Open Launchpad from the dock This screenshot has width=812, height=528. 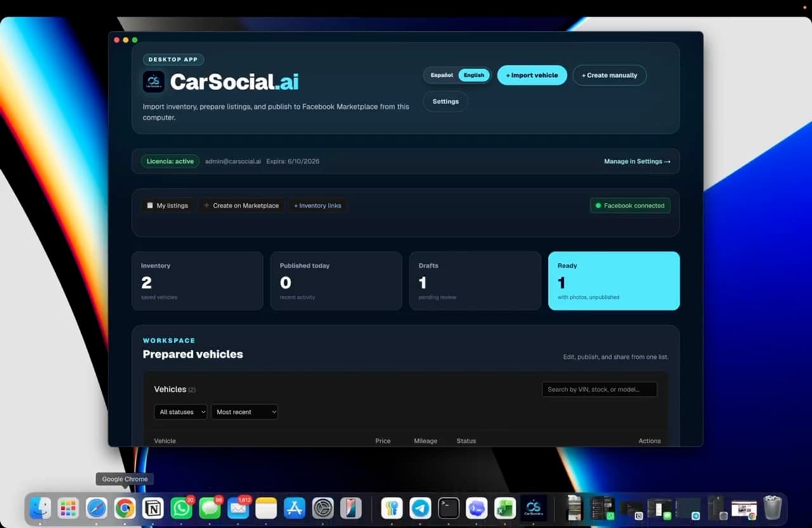[x=68, y=508]
